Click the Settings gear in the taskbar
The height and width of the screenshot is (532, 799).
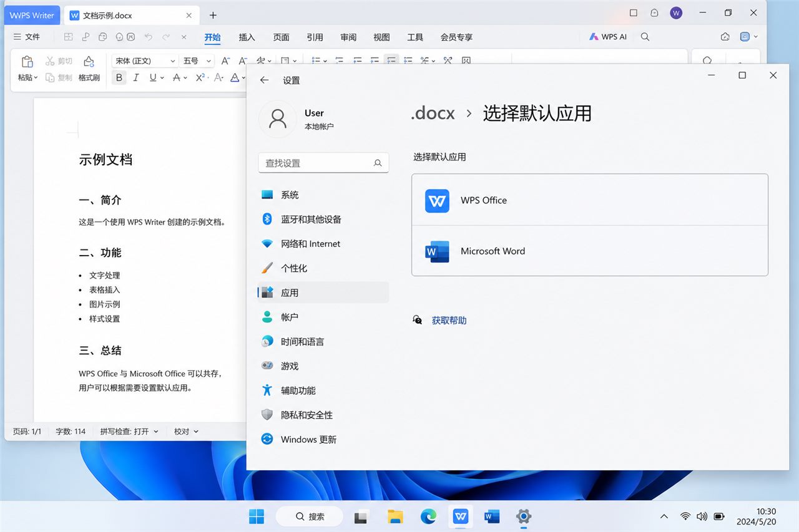[524, 516]
